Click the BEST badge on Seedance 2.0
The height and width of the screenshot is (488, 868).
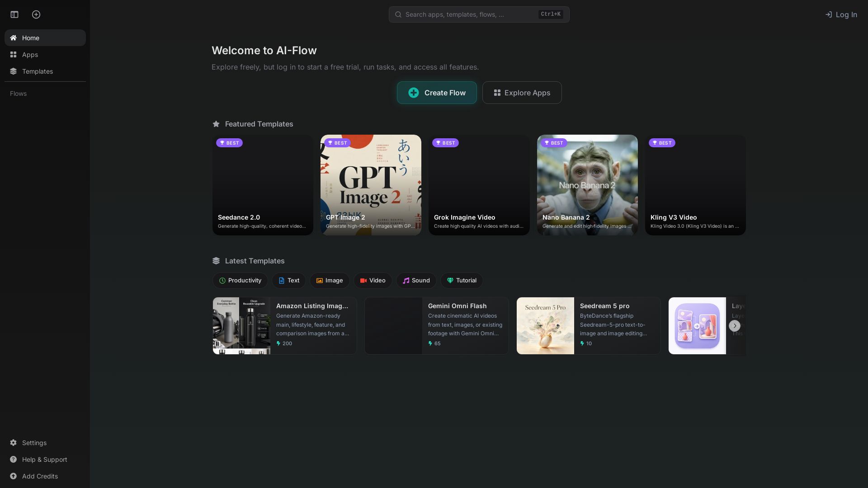pyautogui.click(x=229, y=143)
